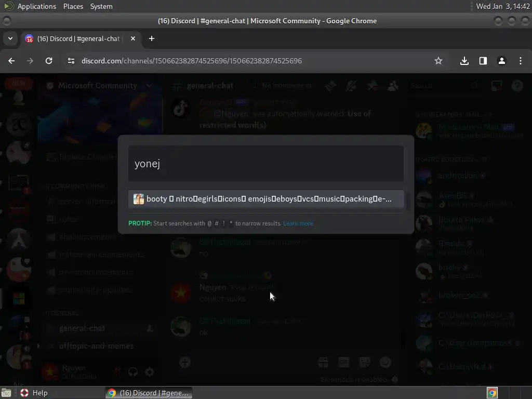Go forward in Chrome
The width and height of the screenshot is (532, 399).
point(30,61)
